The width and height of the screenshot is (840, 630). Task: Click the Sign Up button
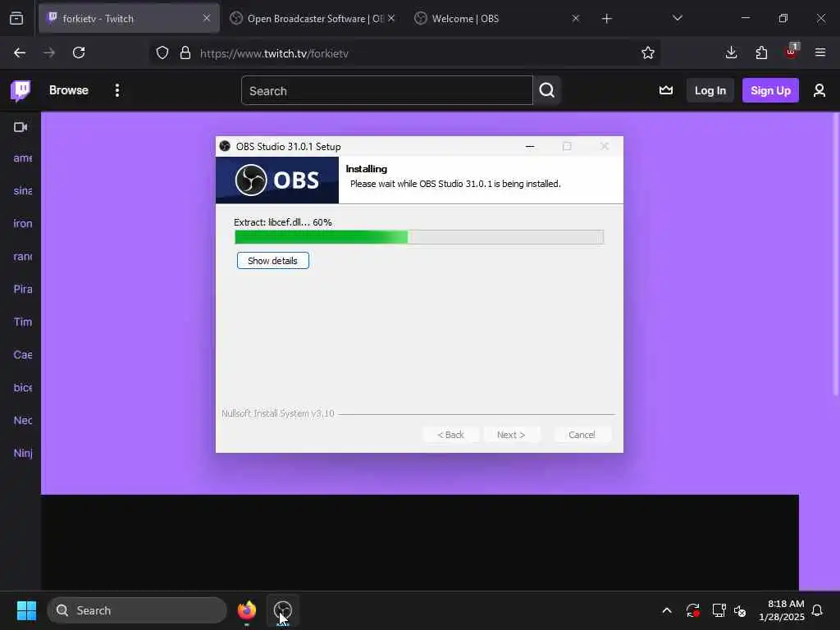[x=770, y=90]
